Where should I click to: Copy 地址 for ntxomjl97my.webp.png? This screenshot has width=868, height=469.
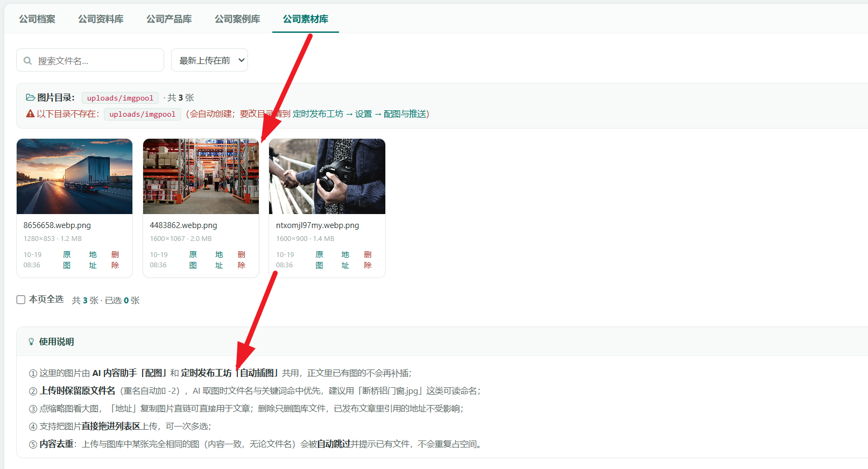[x=345, y=260]
